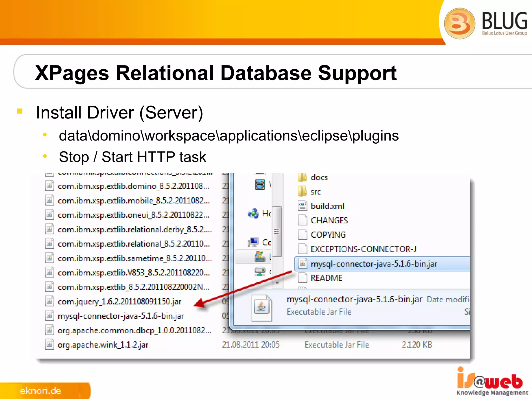Click the selected local disk drive icon in navigation pane
This screenshot has width=532, height=399.
click(260, 256)
